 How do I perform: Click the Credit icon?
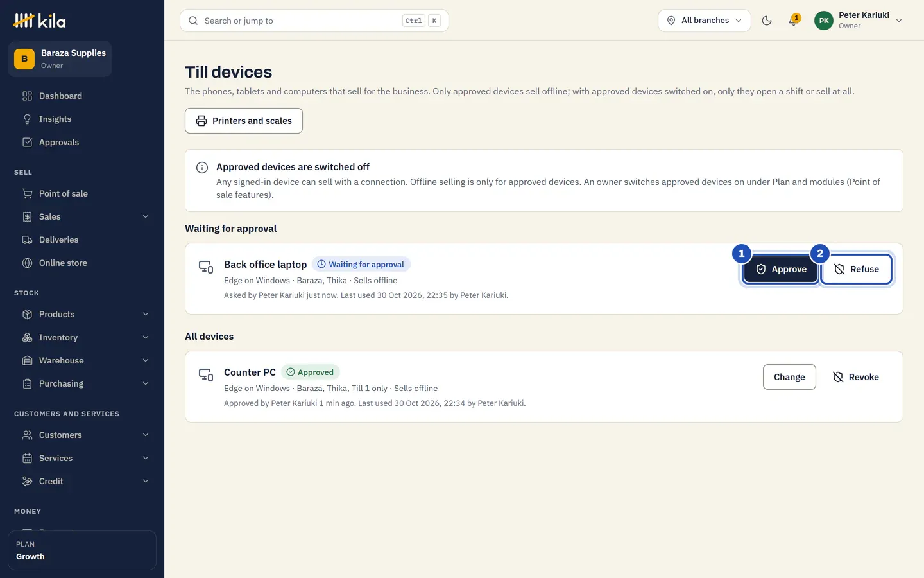pos(27,482)
